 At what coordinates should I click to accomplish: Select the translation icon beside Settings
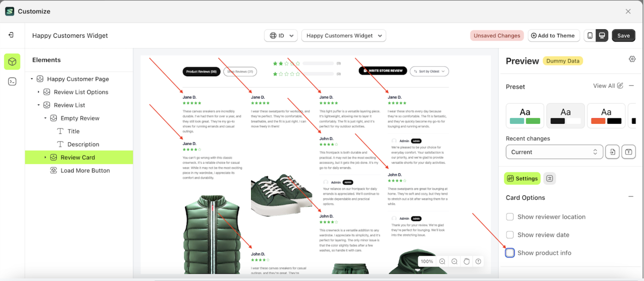549,178
